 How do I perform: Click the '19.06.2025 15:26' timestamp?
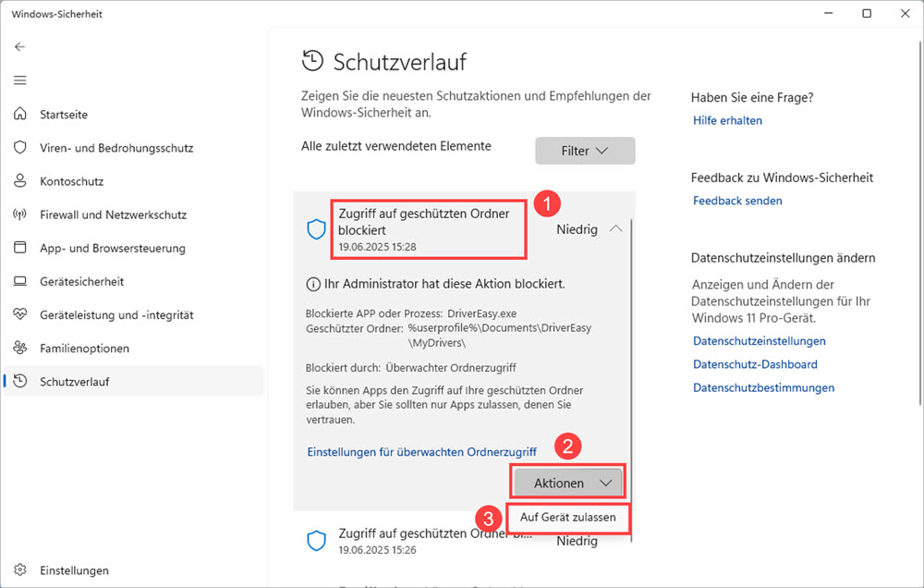point(377,550)
